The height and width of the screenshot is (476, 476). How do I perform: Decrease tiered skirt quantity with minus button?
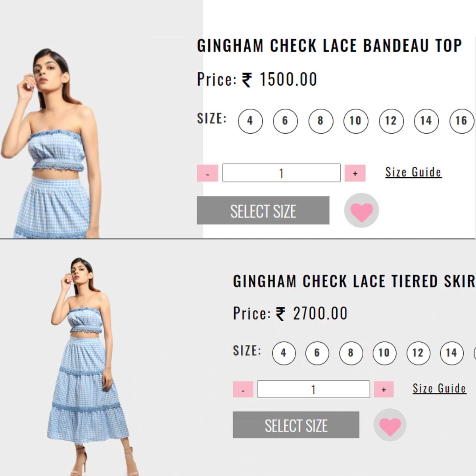243,390
